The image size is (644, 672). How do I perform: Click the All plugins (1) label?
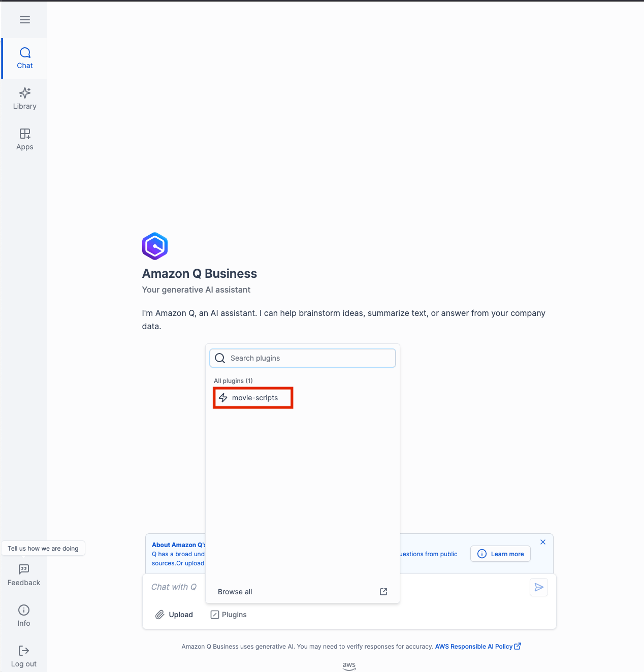click(233, 381)
